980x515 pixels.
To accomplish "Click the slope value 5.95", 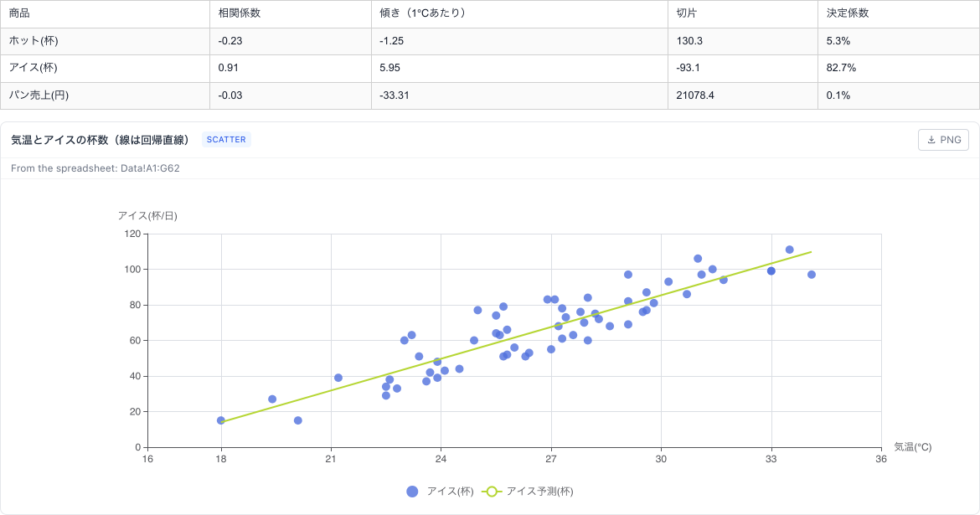I will [390, 68].
